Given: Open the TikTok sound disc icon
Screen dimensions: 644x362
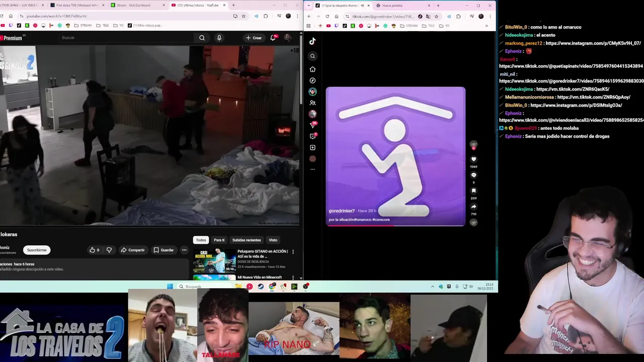Looking at the screenshot, I should pos(473,222).
